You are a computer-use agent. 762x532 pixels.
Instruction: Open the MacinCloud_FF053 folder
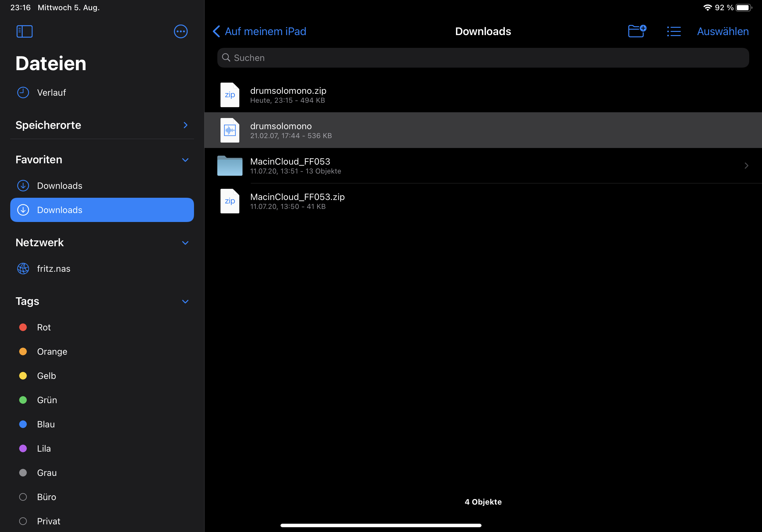pyautogui.click(x=290, y=166)
